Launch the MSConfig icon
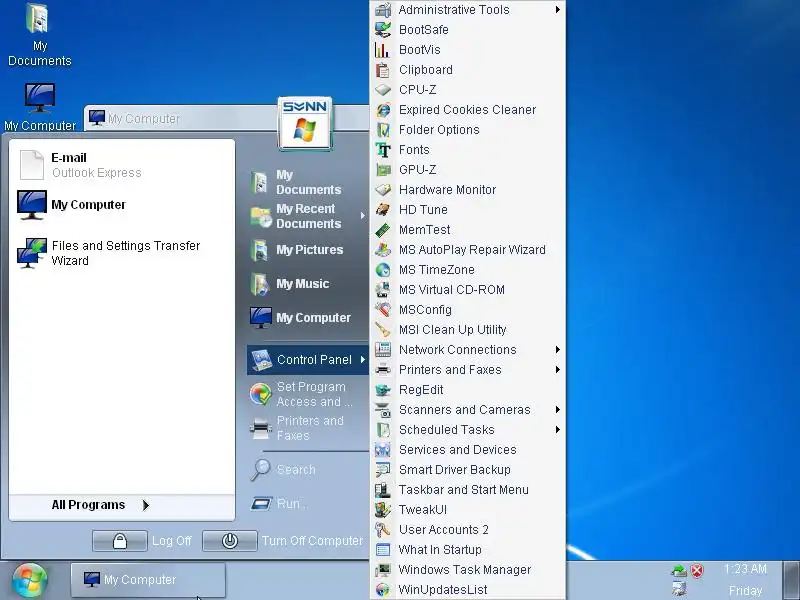The image size is (800, 600). click(383, 310)
